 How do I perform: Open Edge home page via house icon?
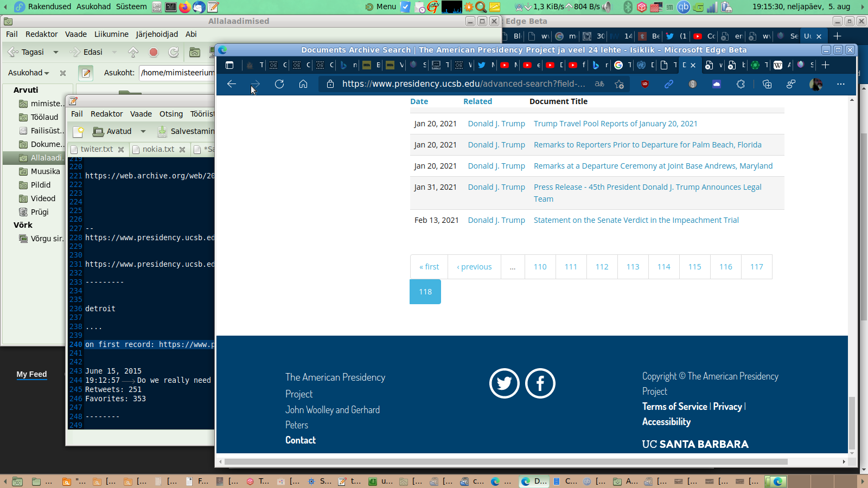pyautogui.click(x=303, y=84)
